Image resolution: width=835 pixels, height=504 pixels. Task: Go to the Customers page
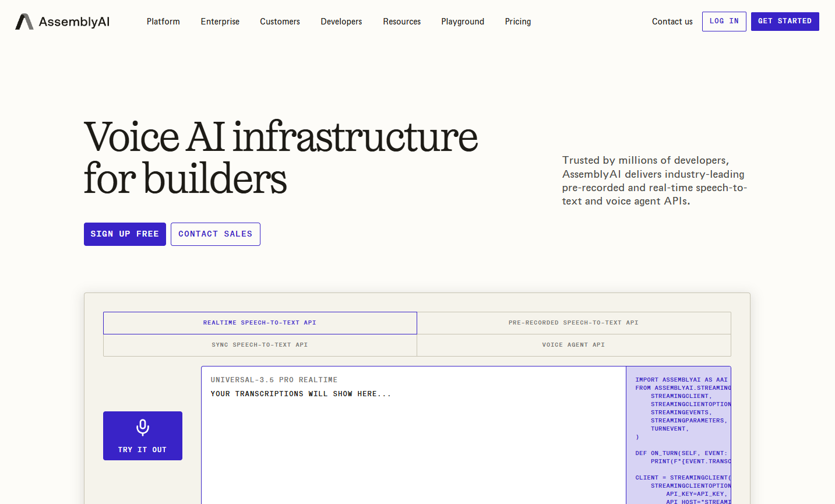pyautogui.click(x=280, y=22)
